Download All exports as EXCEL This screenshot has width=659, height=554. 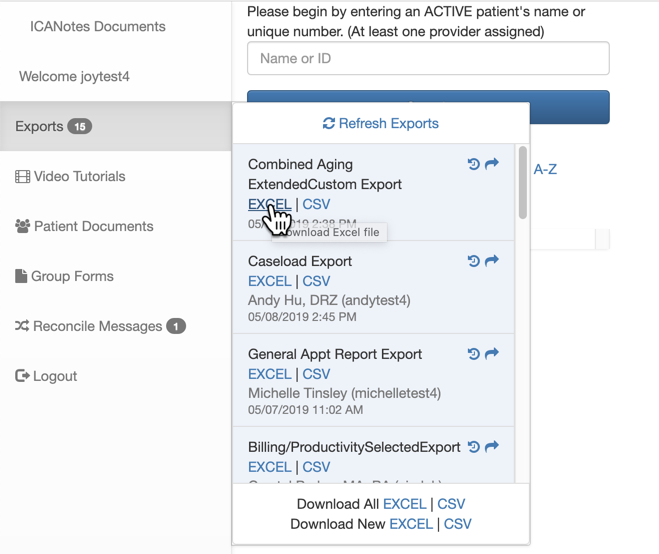(x=405, y=504)
